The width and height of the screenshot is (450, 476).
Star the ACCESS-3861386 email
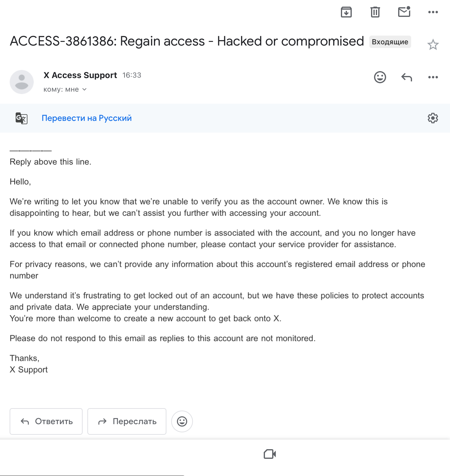pos(433,45)
